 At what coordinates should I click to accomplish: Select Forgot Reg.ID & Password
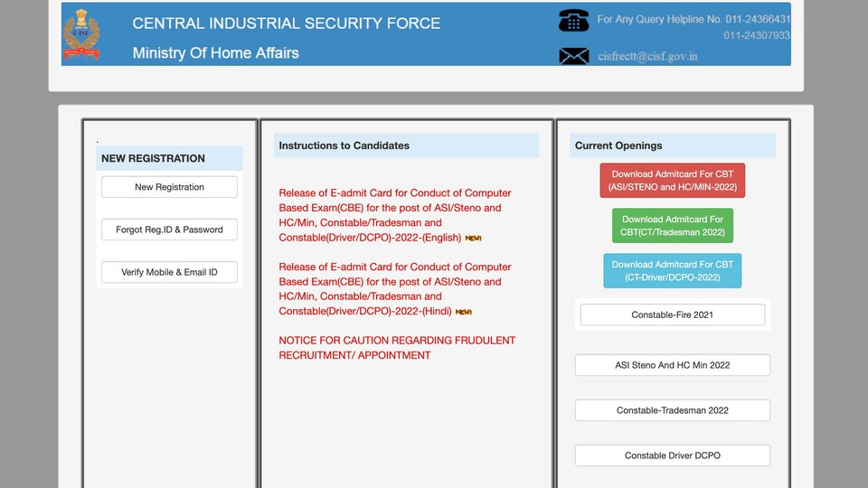pos(169,230)
